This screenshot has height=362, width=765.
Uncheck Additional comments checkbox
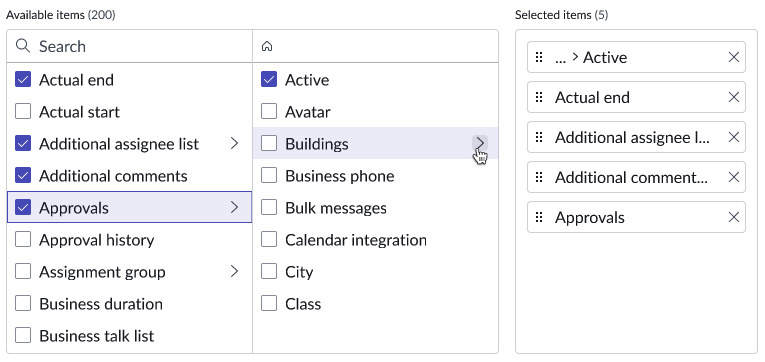tap(23, 176)
